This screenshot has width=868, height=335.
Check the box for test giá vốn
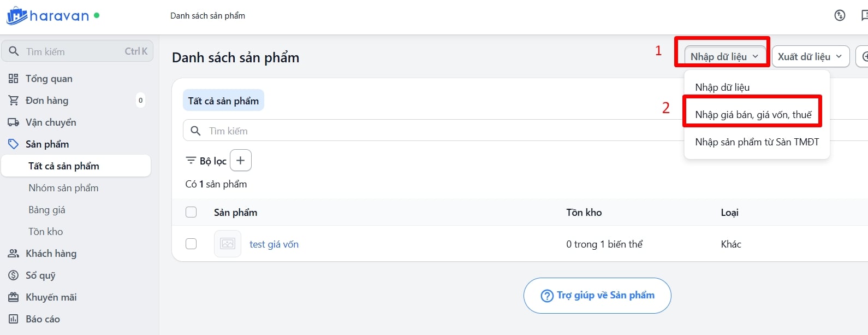[x=191, y=244]
